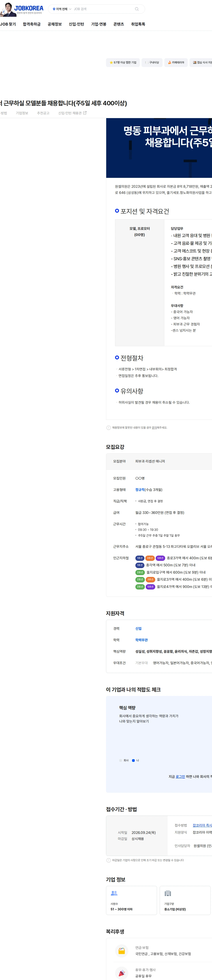The width and height of the screenshot is (212, 980).
Task: Click the 2호선 badge for 을지로4가역
Action: 140,587
